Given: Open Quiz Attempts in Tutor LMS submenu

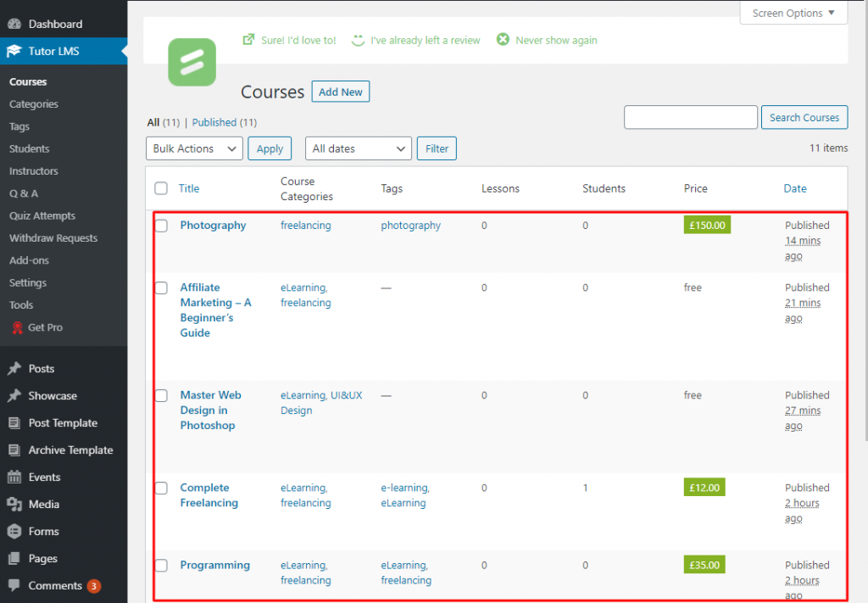Looking at the screenshot, I should click(x=42, y=215).
